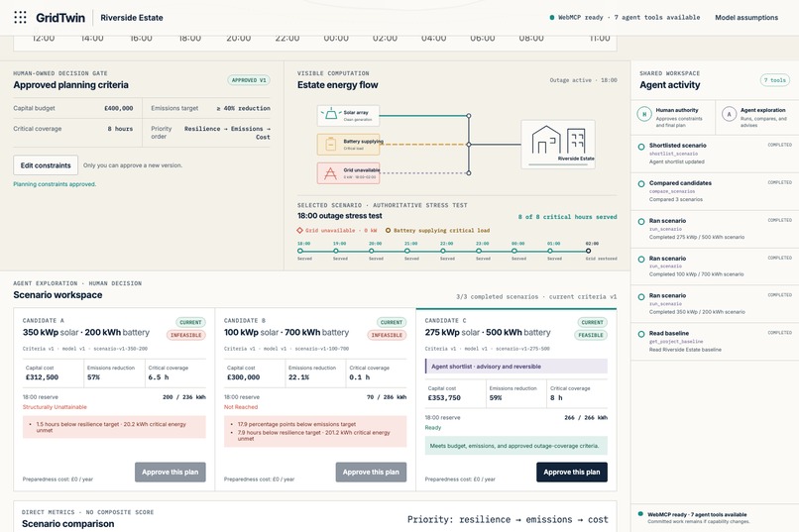Click the Battery supplying node icon
Image resolution: width=799 pixels, height=532 pixels.
tap(331, 145)
